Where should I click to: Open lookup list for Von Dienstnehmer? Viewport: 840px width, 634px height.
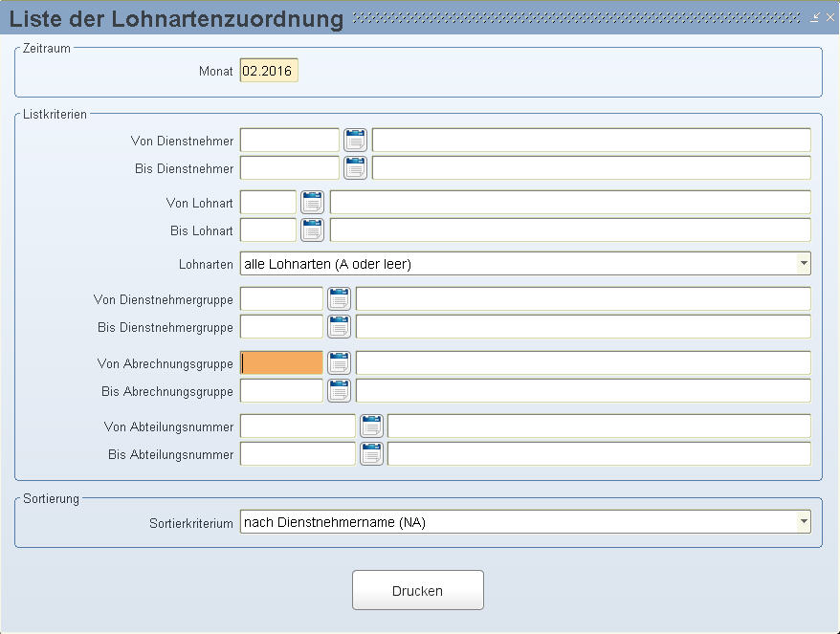coord(355,141)
